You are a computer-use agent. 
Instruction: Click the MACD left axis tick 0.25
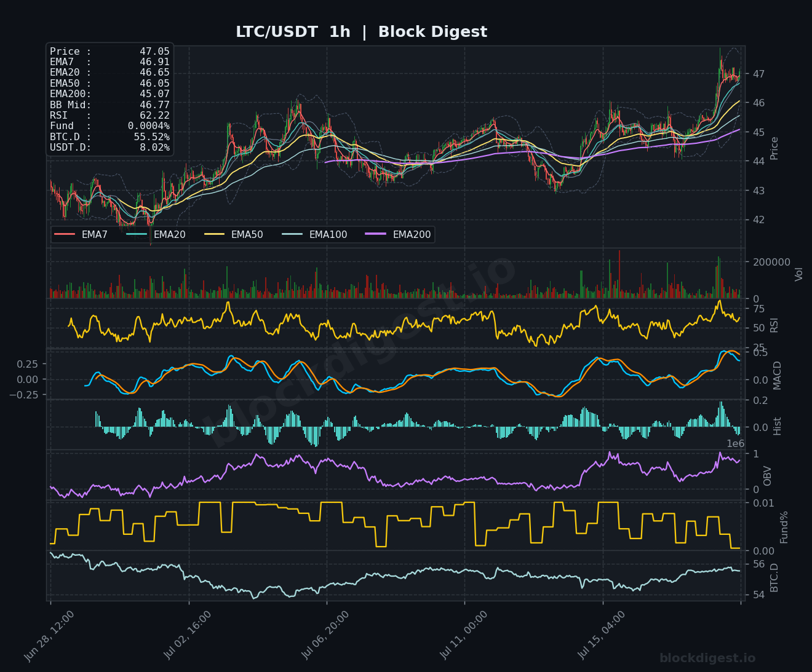point(28,364)
